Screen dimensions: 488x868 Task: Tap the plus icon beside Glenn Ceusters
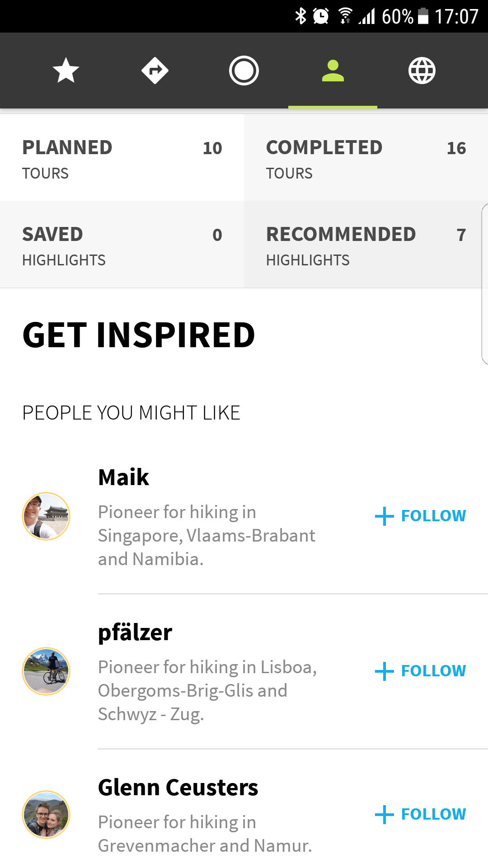click(x=384, y=814)
